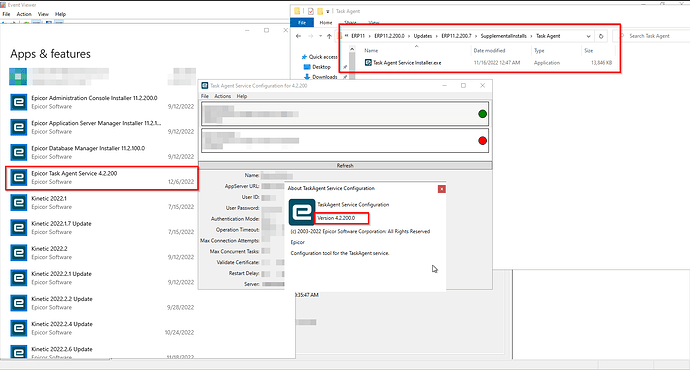Image resolution: width=690 pixels, height=370 pixels.
Task: Click the Kinetic 2022.1 app icon
Action: 18,202
